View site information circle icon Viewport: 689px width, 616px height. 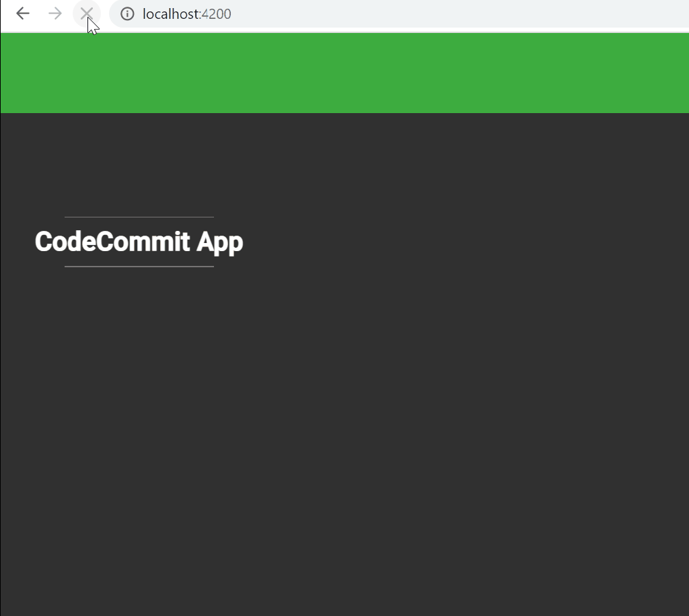tap(127, 14)
